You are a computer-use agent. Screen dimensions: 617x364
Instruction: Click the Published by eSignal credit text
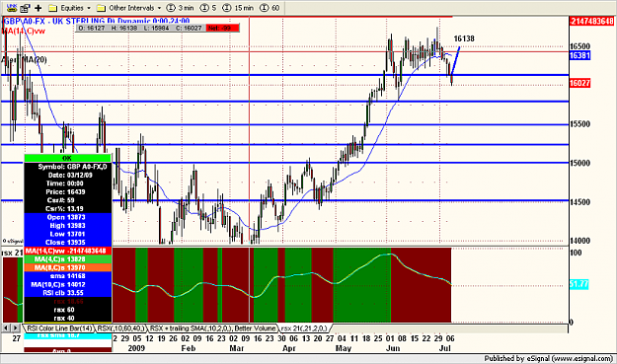[x=549, y=358]
